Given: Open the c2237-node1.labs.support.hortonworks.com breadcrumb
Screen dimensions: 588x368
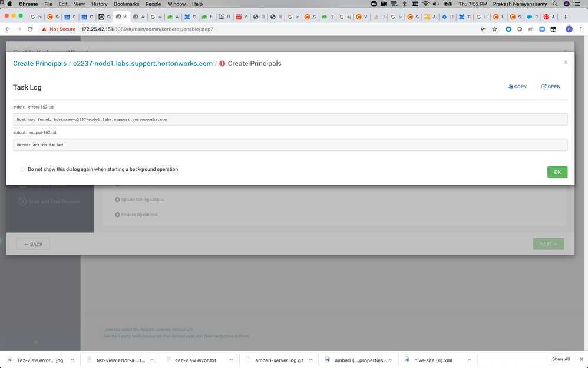Looking at the screenshot, I should pos(143,64).
